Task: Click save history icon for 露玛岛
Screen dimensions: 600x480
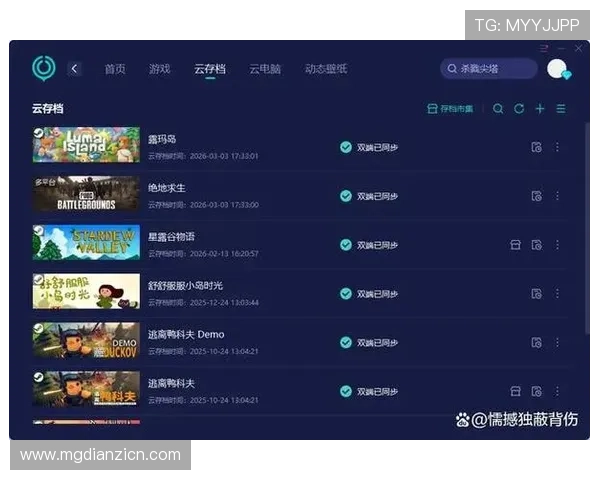Action: 536,147
